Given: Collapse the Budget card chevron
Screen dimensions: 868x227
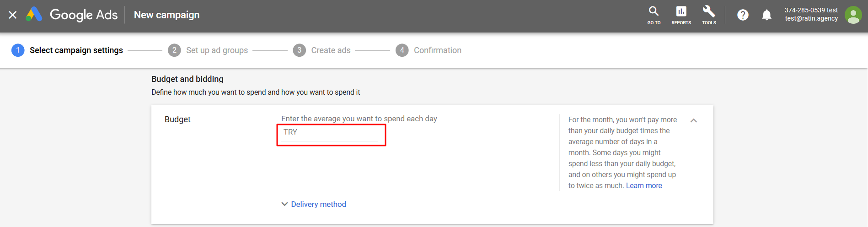Looking at the screenshot, I should 693,120.
